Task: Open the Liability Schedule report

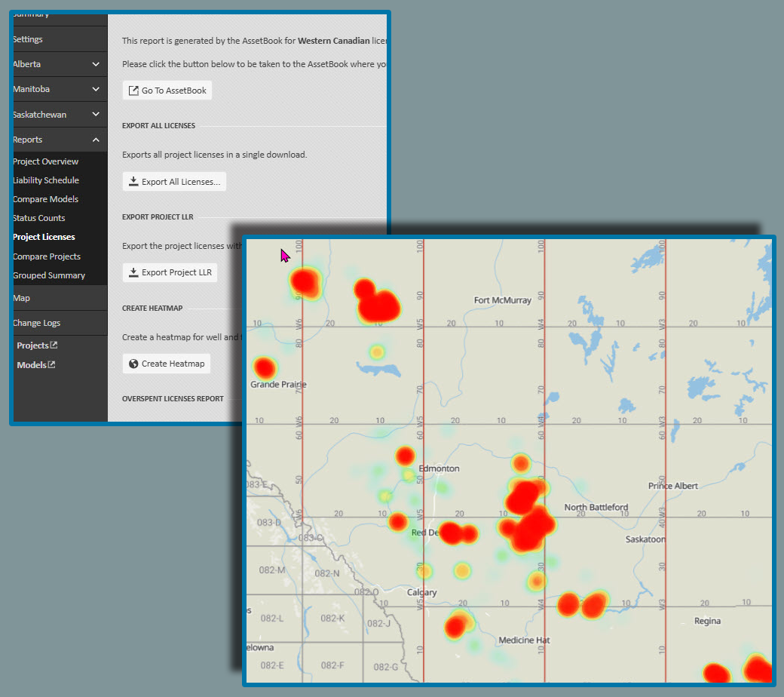Action: 45,180
